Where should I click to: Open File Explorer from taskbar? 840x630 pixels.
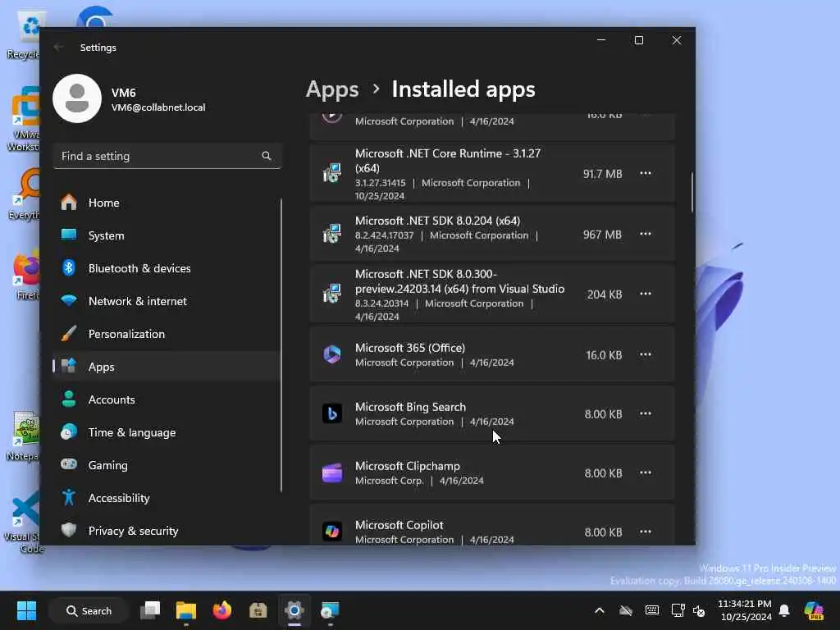[x=186, y=610]
